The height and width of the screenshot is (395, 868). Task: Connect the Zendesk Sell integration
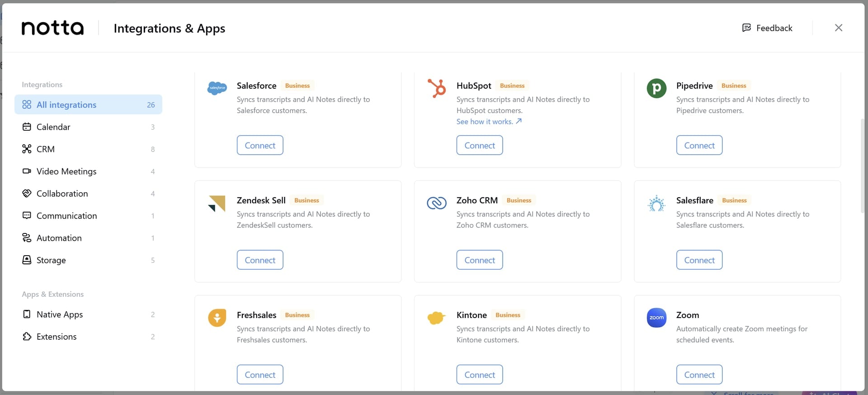[260, 260]
